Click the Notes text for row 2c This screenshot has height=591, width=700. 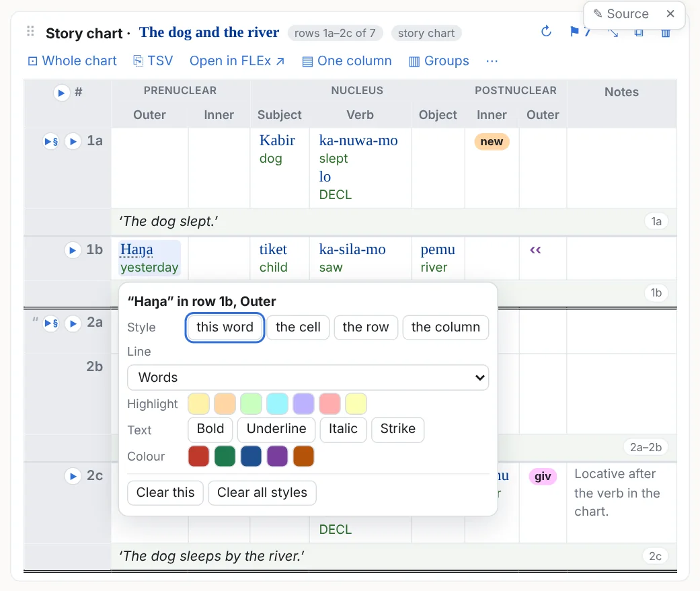[x=617, y=493]
